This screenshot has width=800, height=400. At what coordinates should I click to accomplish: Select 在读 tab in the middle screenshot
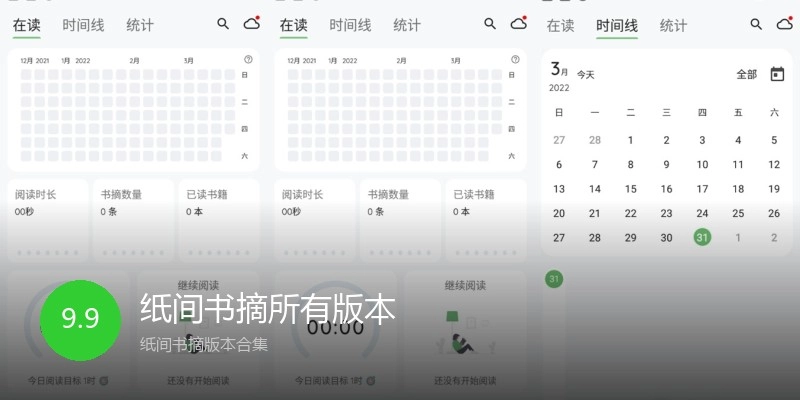click(x=293, y=25)
